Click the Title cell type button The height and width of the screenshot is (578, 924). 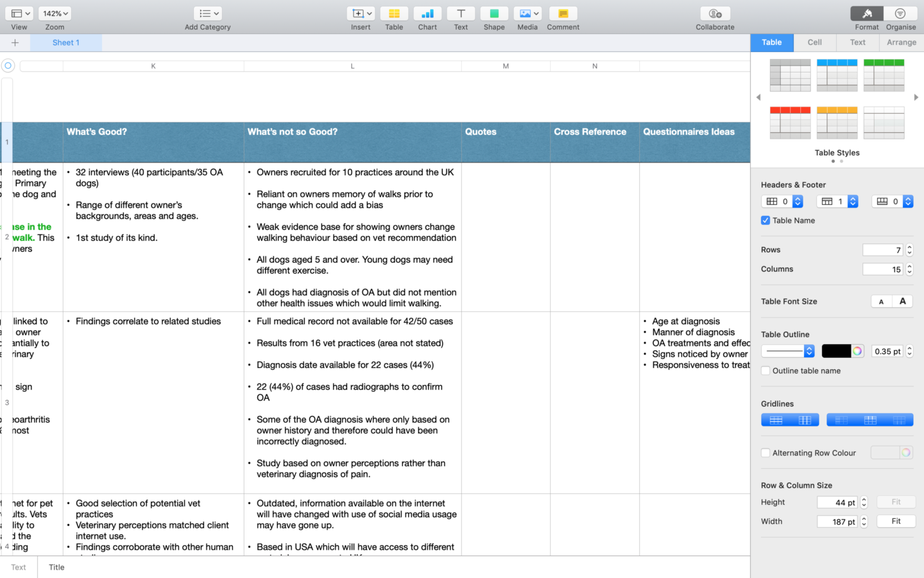tap(56, 567)
